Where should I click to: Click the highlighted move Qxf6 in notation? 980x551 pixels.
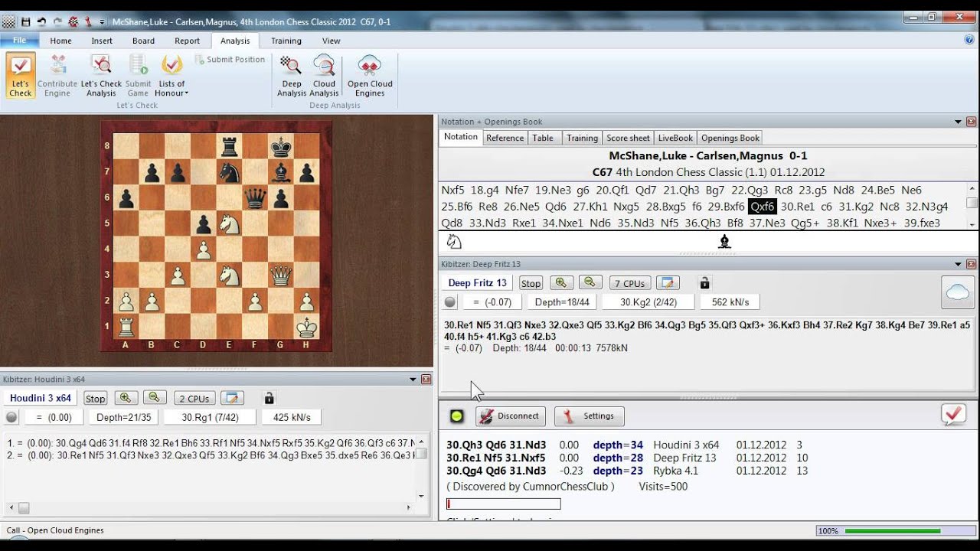(763, 207)
